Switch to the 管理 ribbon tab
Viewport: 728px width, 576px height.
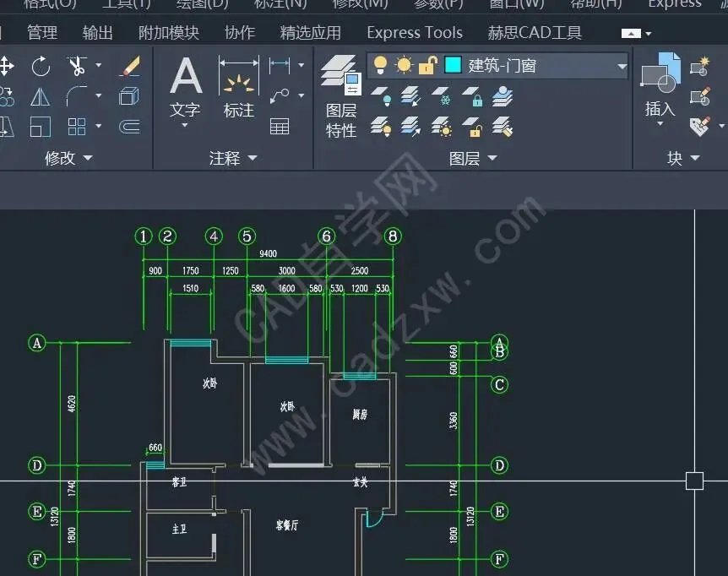click(x=43, y=33)
